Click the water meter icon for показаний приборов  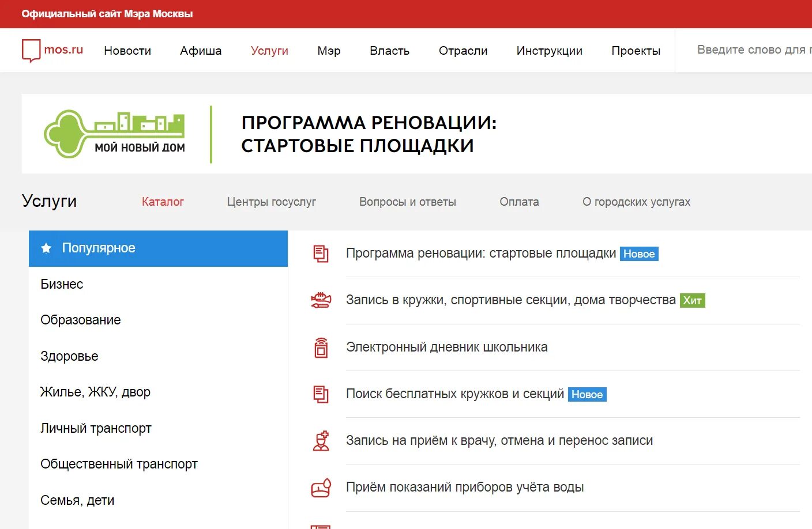tap(321, 488)
